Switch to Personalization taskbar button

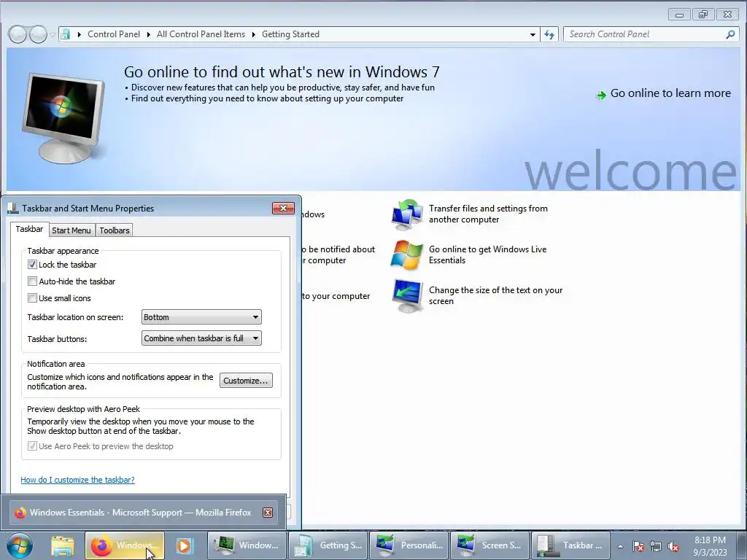click(x=409, y=545)
